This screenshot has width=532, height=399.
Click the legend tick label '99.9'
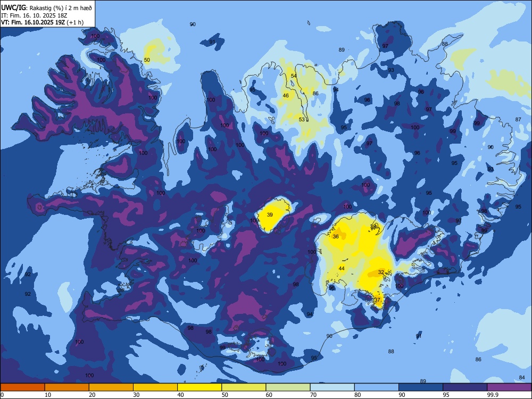point(493,395)
